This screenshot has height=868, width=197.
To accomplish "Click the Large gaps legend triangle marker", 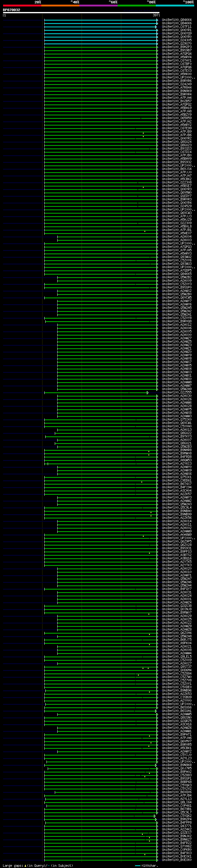I will 25,865.
